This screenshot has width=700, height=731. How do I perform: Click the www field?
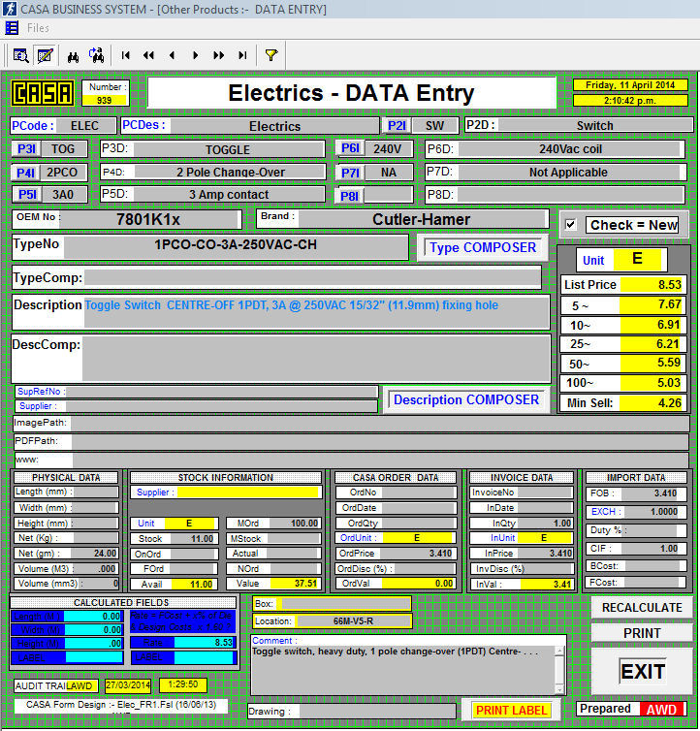380,460
